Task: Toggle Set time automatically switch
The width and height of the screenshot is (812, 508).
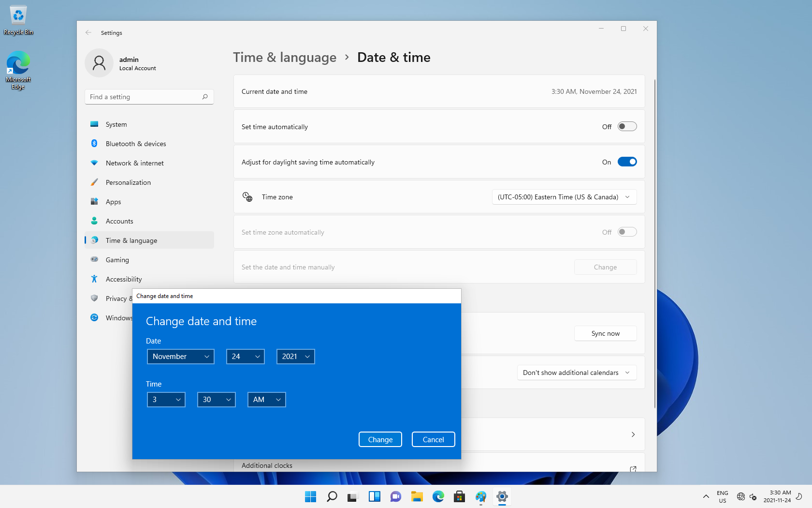Action: (x=627, y=127)
